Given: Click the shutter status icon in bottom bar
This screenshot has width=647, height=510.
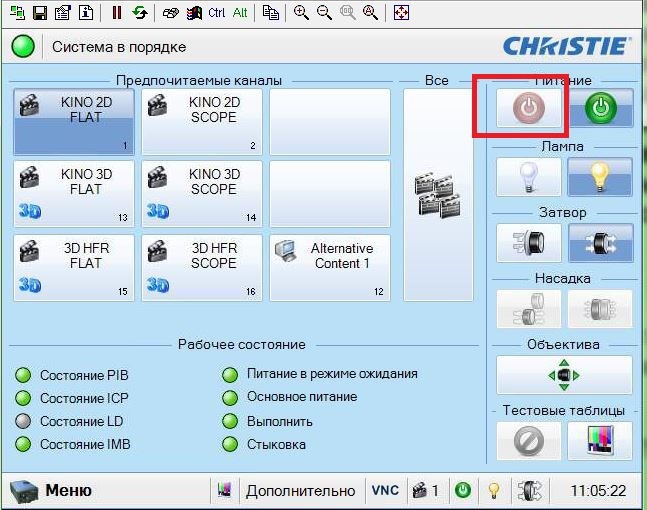Looking at the screenshot, I should pyautogui.click(x=530, y=490).
